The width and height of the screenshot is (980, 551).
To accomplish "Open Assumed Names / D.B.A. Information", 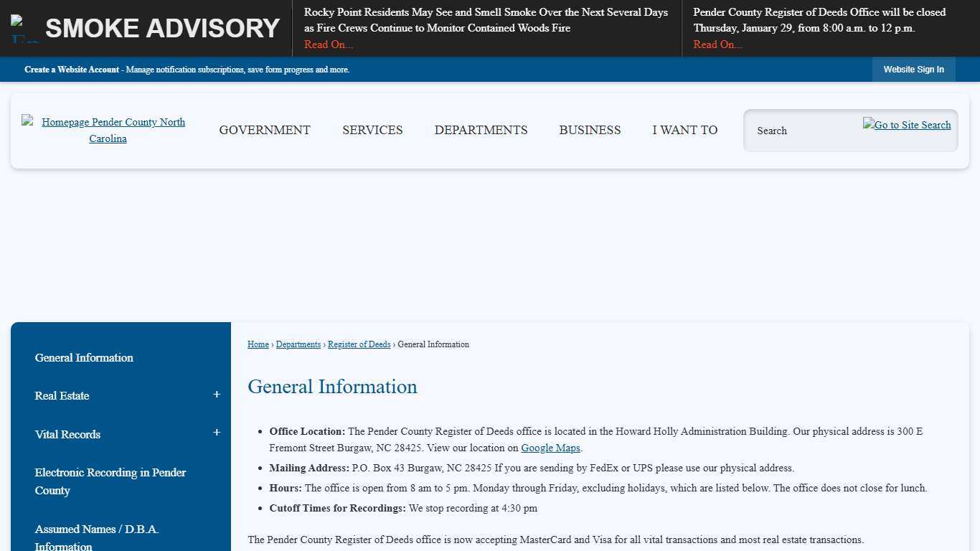I will click(x=97, y=537).
